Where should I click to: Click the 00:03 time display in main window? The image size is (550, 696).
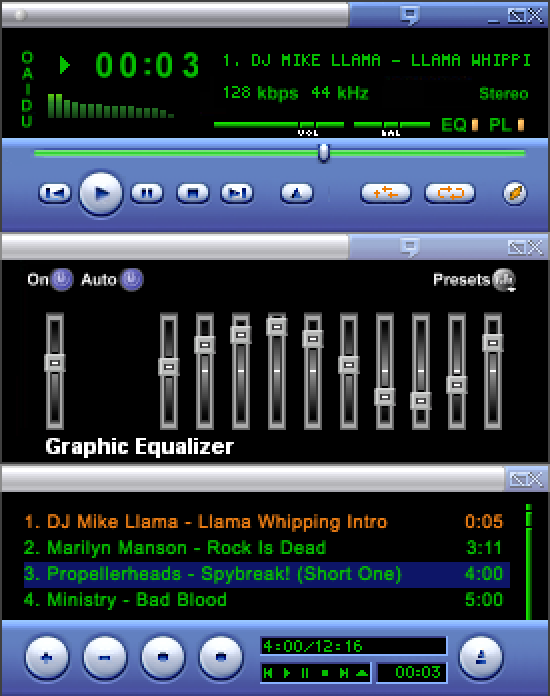coord(147,65)
